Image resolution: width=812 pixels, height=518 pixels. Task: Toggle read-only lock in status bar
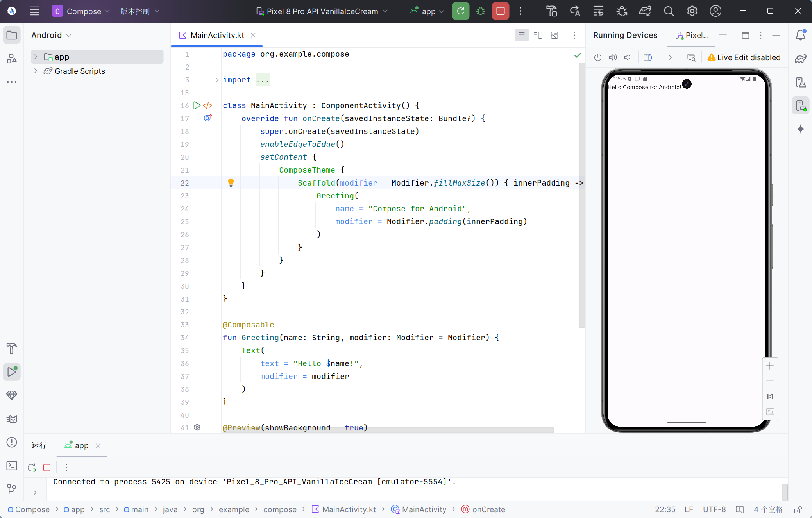pyautogui.click(x=798, y=510)
